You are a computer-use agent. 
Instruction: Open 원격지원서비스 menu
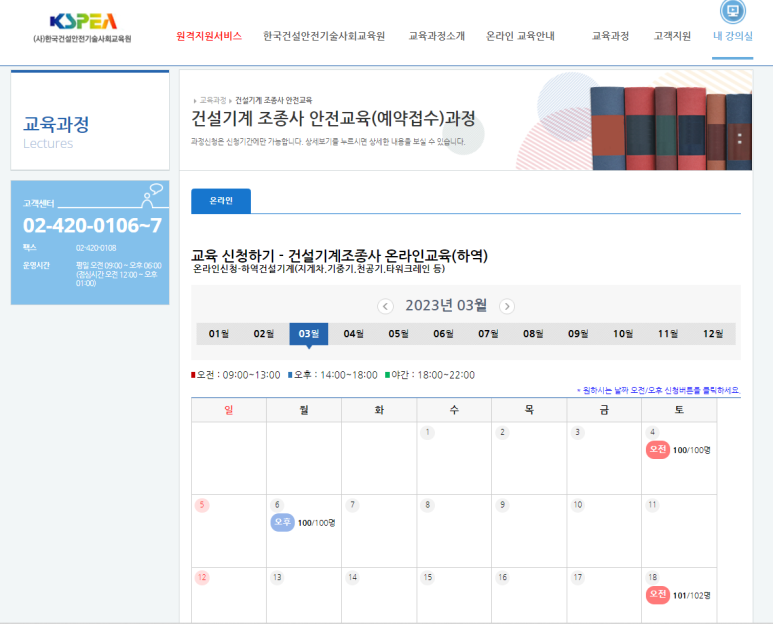point(209,36)
